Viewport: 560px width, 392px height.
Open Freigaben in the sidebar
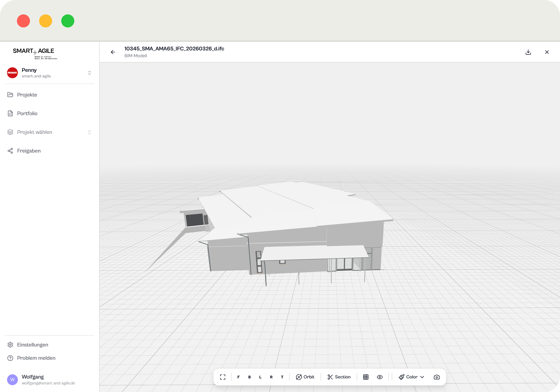[x=50, y=151]
